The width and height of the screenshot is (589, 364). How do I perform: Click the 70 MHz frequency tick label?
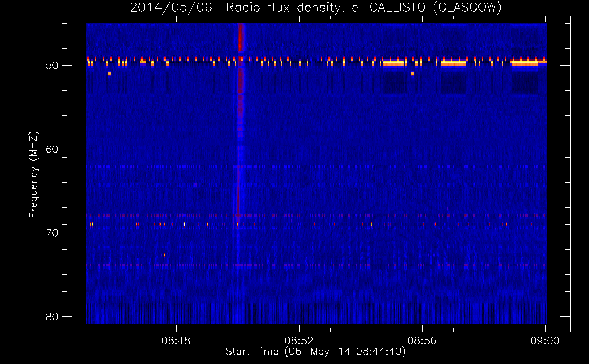coord(52,233)
